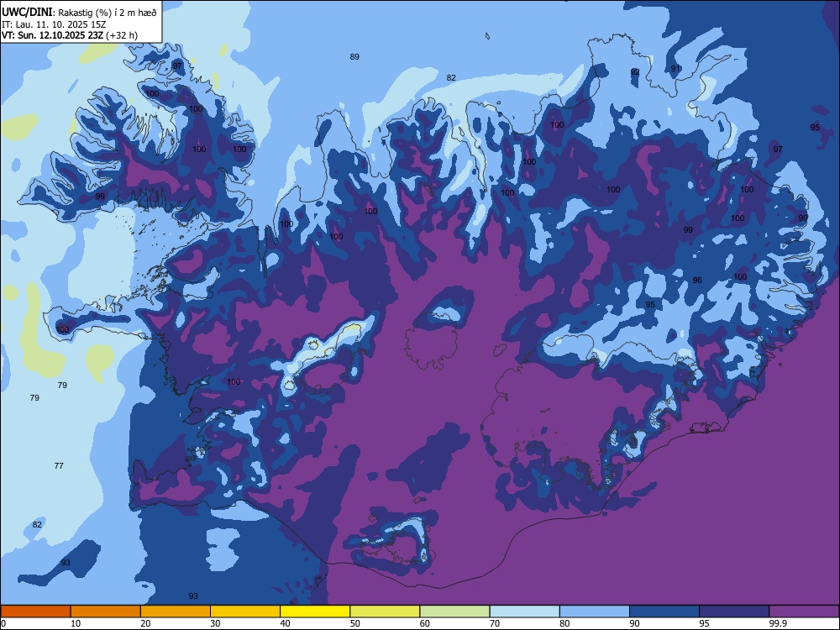Click the legend tick label '10'
This screenshot has width=840, height=630.
tap(76, 623)
